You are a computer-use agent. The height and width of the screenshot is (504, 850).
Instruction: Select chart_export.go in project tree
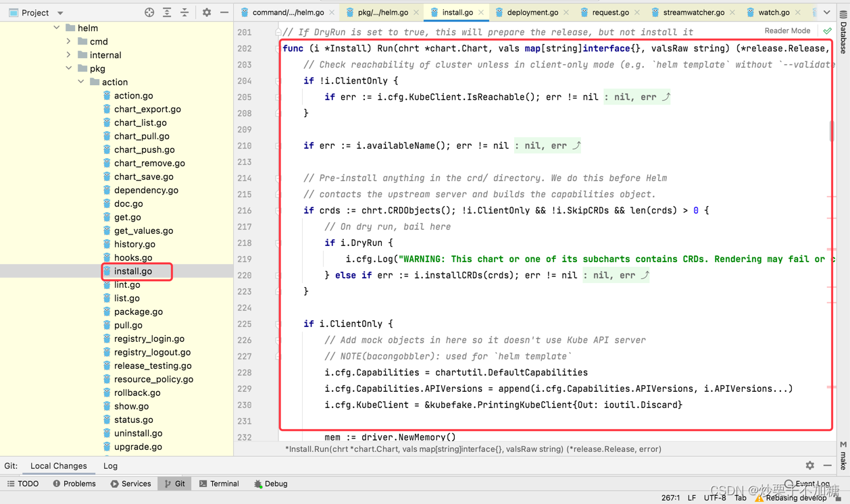(147, 109)
